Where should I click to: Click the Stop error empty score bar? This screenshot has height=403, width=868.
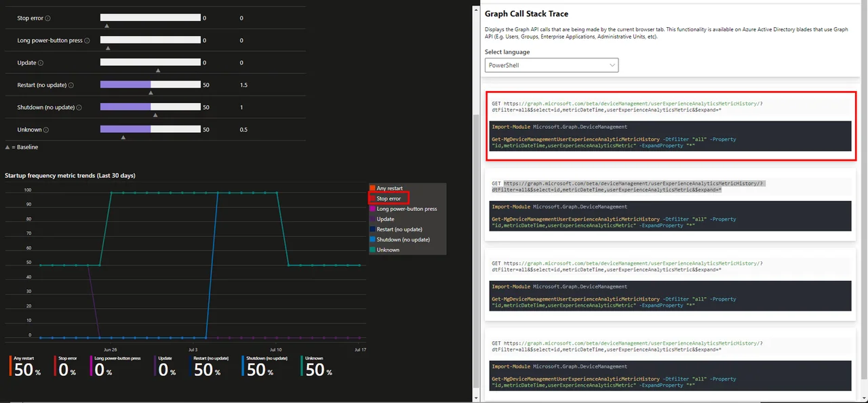click(151, 18)
